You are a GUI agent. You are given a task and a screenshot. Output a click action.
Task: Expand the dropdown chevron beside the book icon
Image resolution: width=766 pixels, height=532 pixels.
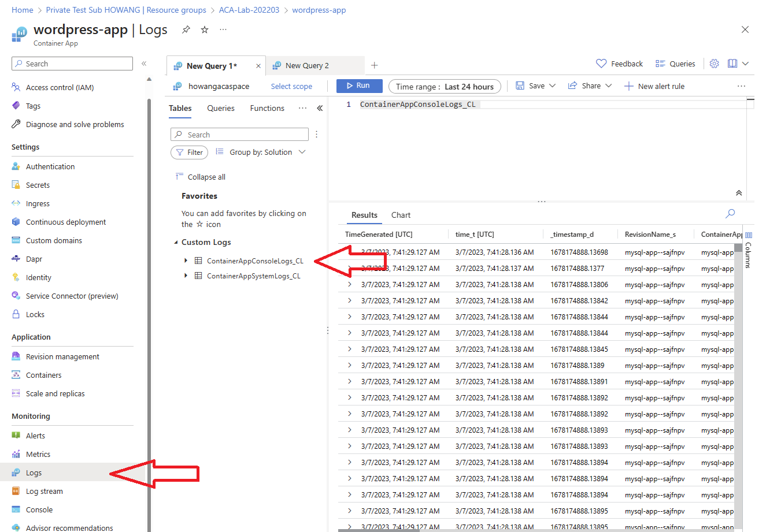pos(745,64)
